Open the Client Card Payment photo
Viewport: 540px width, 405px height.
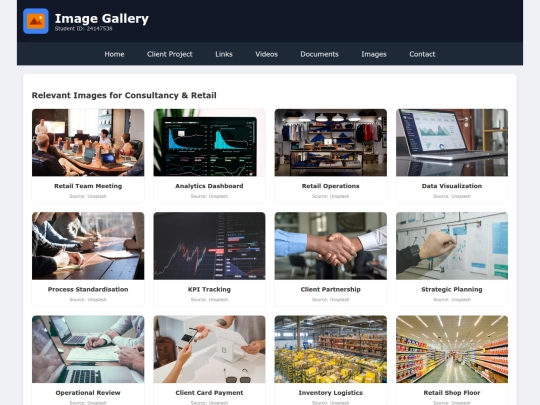(209, 349)
